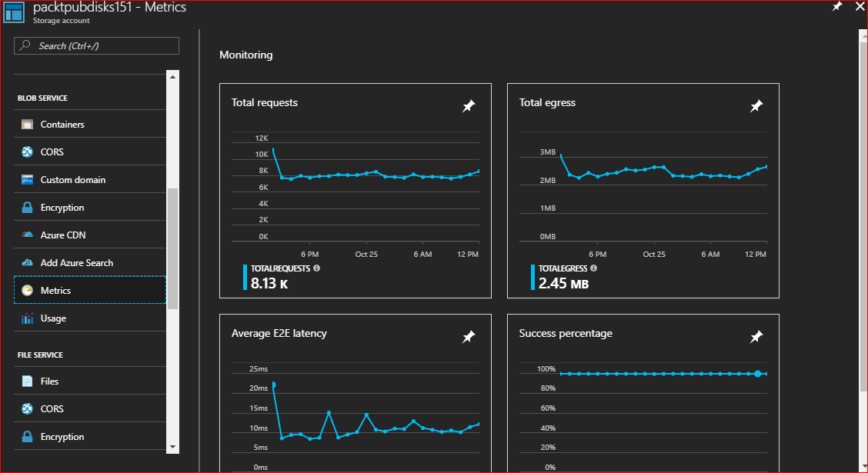The image size is (868, 473).
Task: Click the Azure CDN cloud icon
Action: (x=27, y=235)
